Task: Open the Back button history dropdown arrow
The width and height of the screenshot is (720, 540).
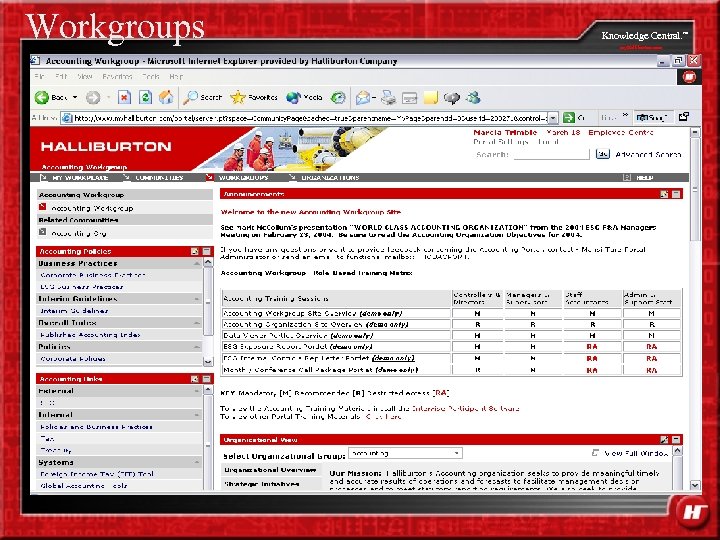Action: [x=75, y=97]
